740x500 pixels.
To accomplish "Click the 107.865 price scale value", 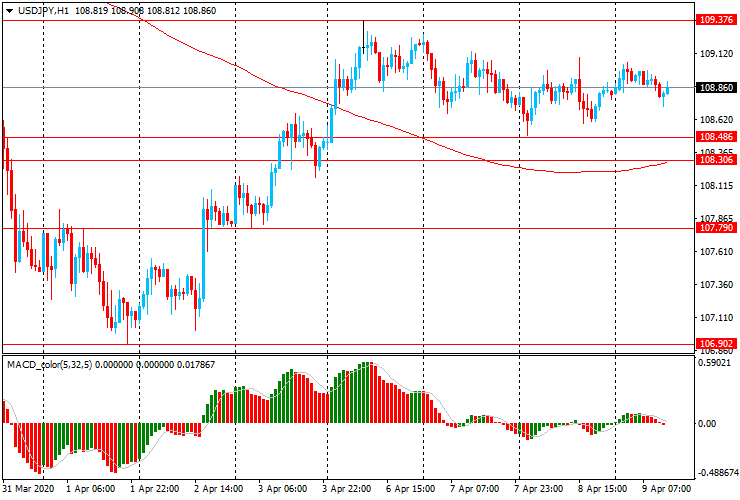I will tap(716, 219).
